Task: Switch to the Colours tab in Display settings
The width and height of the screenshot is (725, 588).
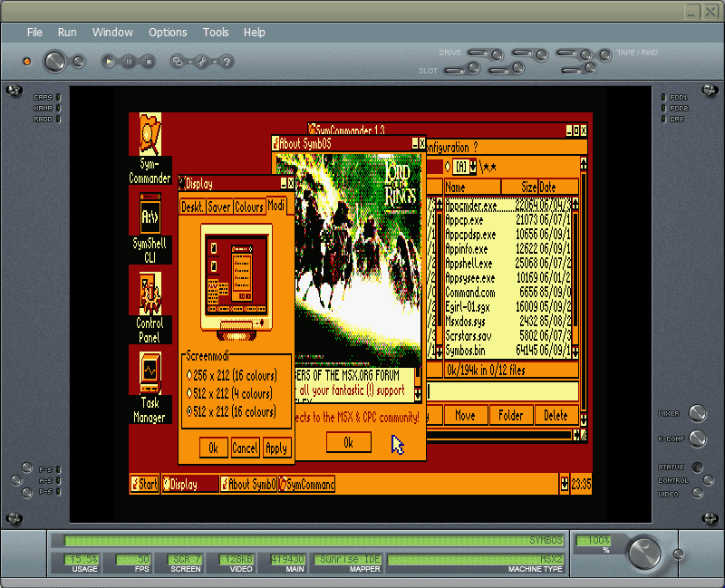Action: [249, 206]
